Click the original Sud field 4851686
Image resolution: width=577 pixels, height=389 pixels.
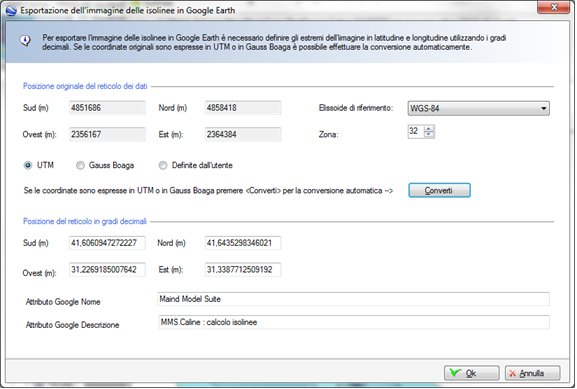coord(107,108)
